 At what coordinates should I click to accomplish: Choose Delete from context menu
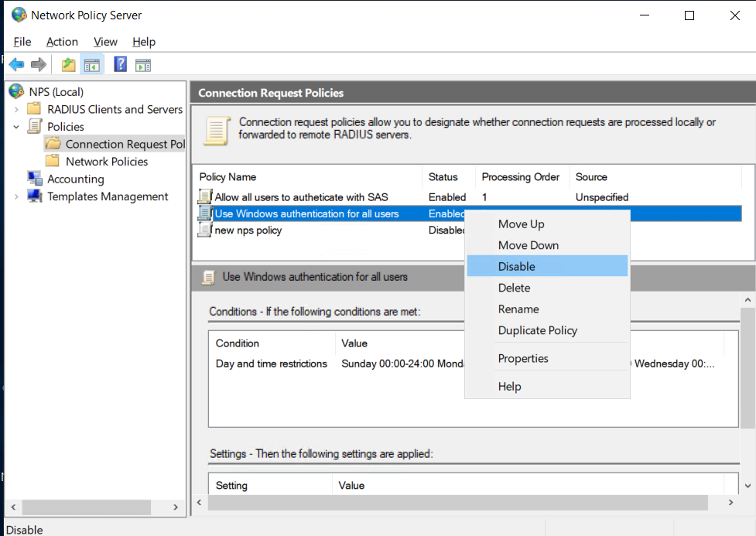(547, 288)
